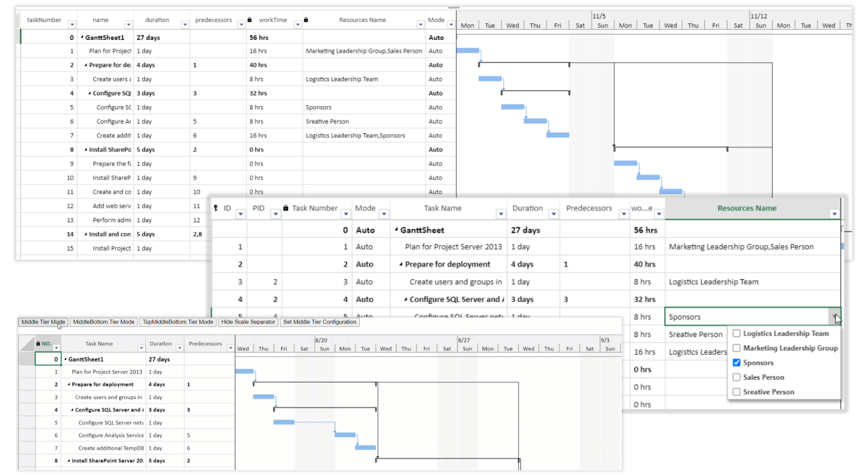Click 'Plan for Project' task bar in top chart
Screen dimensions: 868x475
[468, 50]
